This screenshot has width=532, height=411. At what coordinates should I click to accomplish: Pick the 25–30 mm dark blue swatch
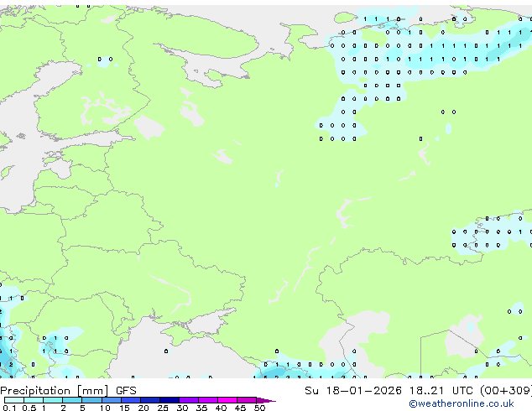[x=170, y=400]
